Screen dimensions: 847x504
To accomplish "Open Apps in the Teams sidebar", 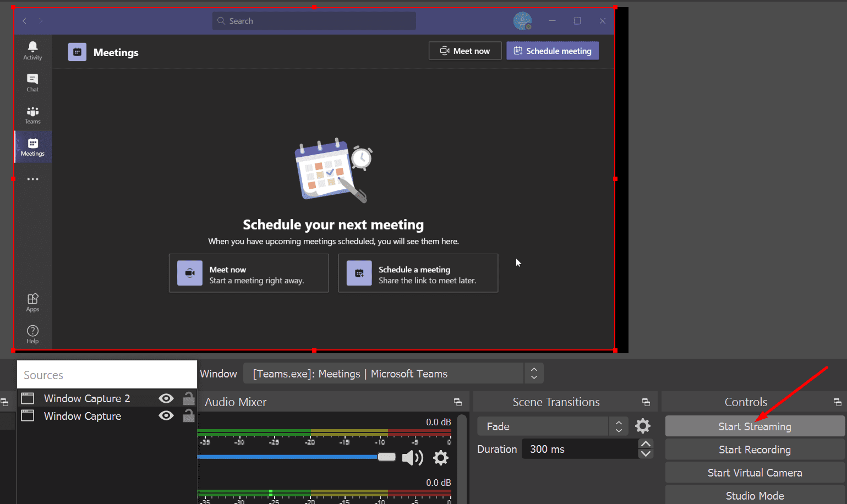I will pos(32,302).
